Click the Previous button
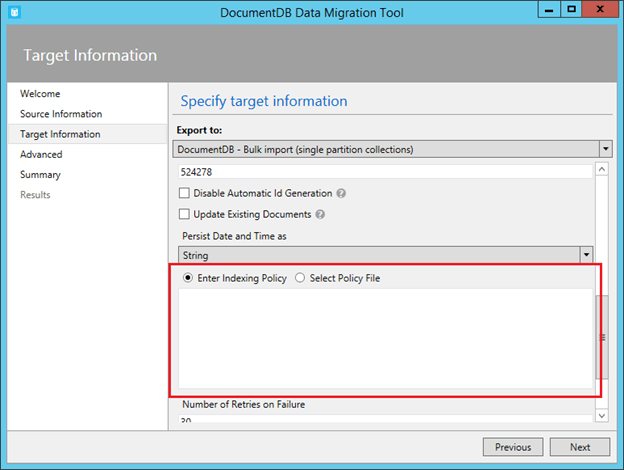Viewport: 624px width, 470px height. tap(512, 447)
